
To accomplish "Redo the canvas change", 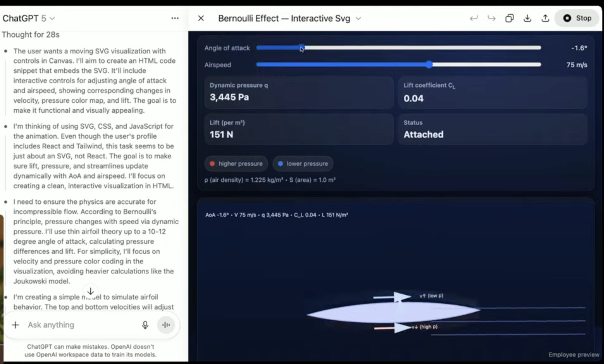I will click(x=491, y=18).
